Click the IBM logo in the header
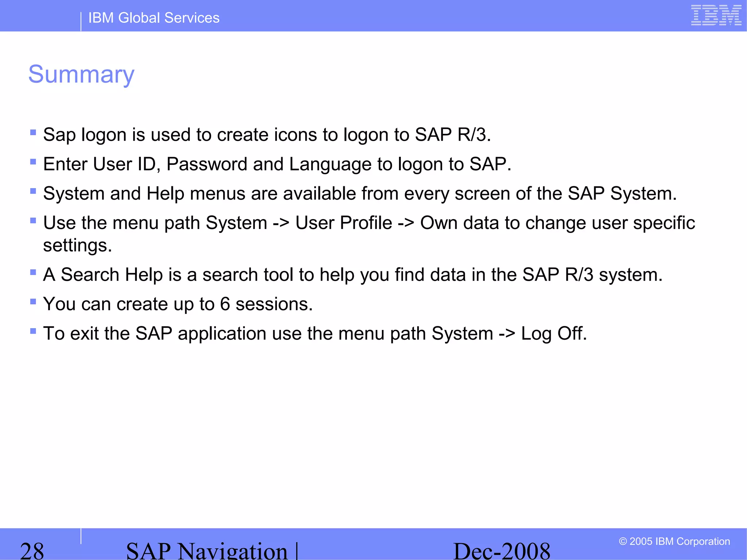 (x=716, y=15)
